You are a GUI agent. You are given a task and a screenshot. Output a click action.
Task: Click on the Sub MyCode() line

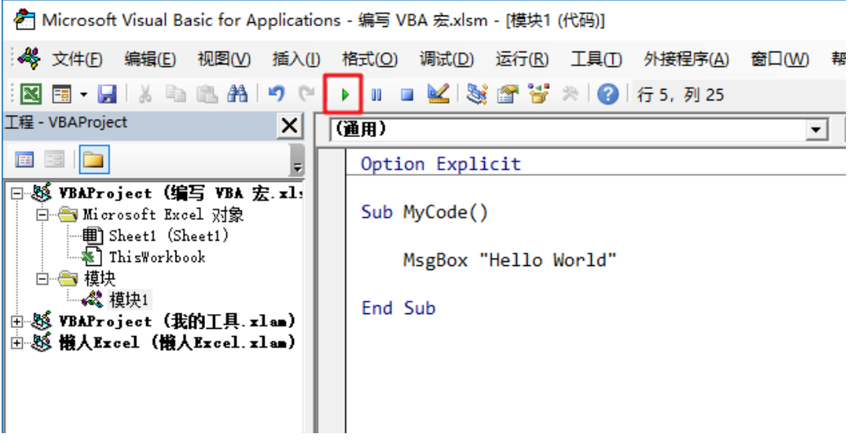425,212
